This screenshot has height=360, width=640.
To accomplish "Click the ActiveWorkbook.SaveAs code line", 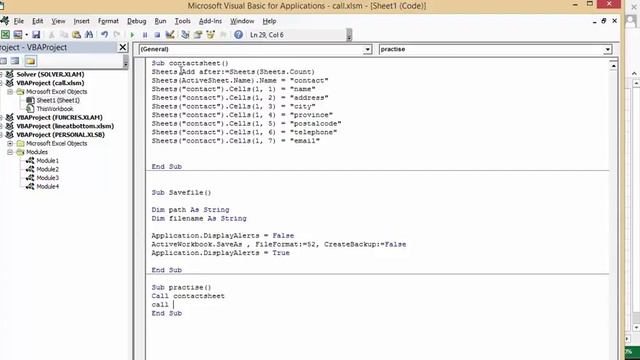I will 279,244.
